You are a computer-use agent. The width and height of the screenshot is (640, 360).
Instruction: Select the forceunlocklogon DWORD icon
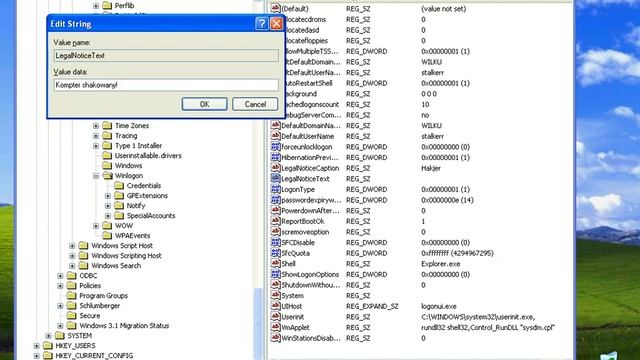[276, 147]
